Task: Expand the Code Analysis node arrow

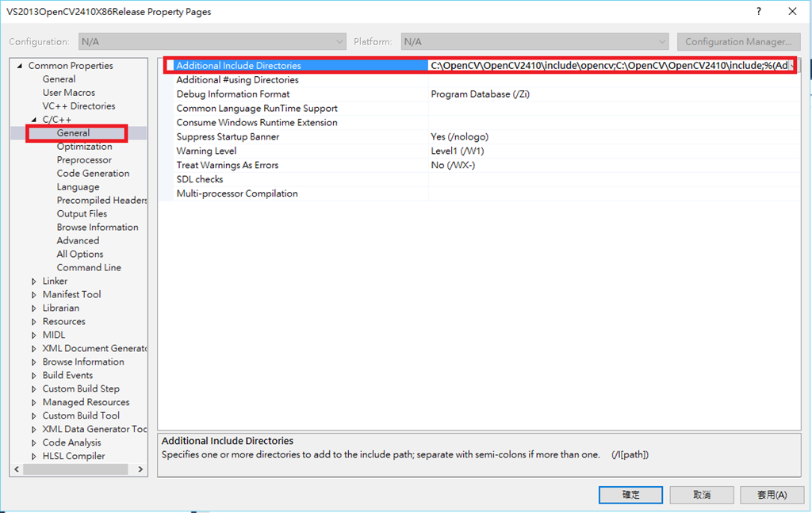Action: 34,442
